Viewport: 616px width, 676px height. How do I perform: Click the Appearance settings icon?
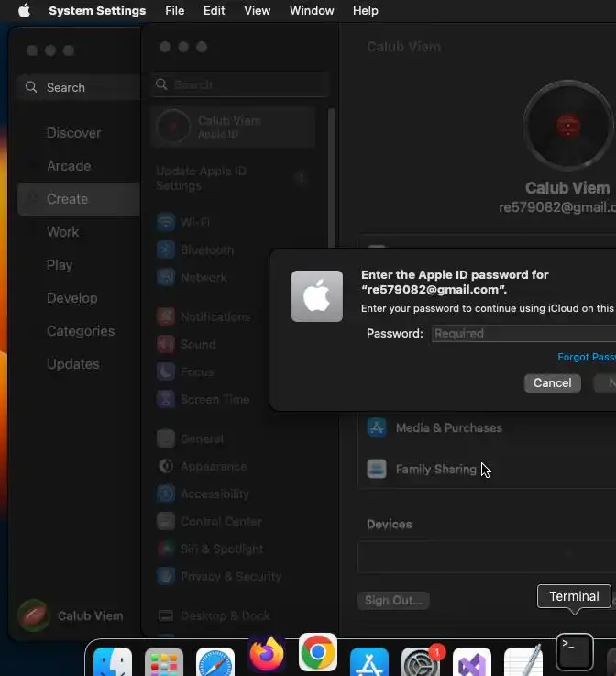(166, 467)
